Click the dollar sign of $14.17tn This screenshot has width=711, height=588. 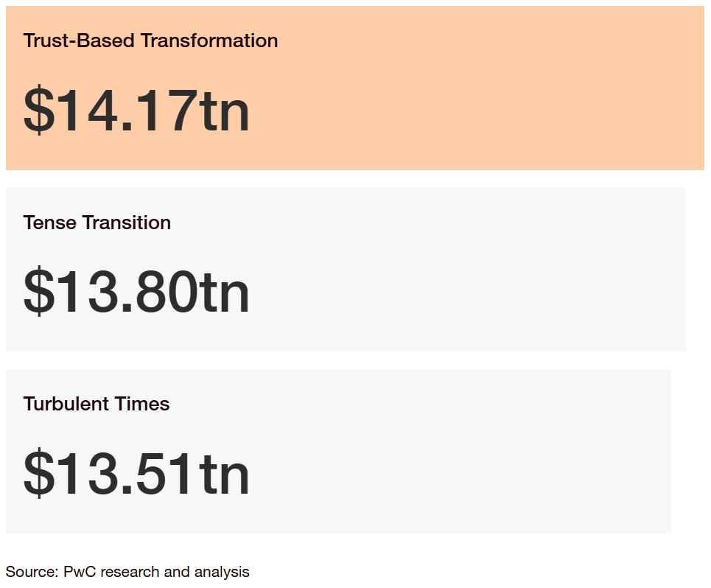coord(39,111)
